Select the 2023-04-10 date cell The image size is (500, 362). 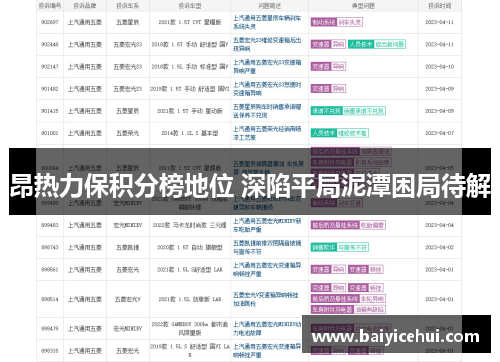439,67
